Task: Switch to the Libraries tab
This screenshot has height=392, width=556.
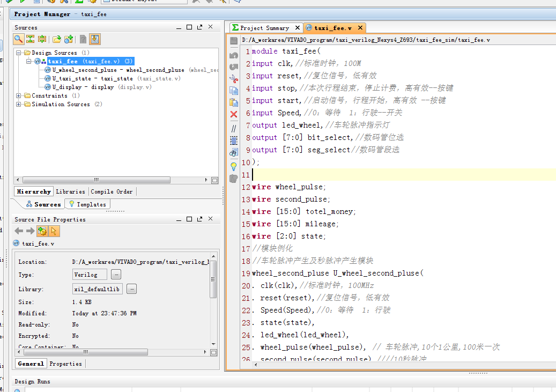Action: pos(71,191)
